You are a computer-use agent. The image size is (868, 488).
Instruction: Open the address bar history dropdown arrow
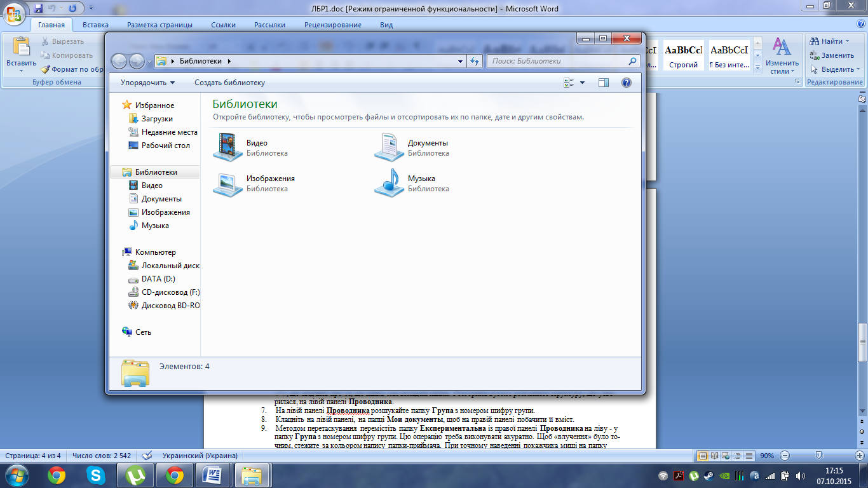[461, 62]
